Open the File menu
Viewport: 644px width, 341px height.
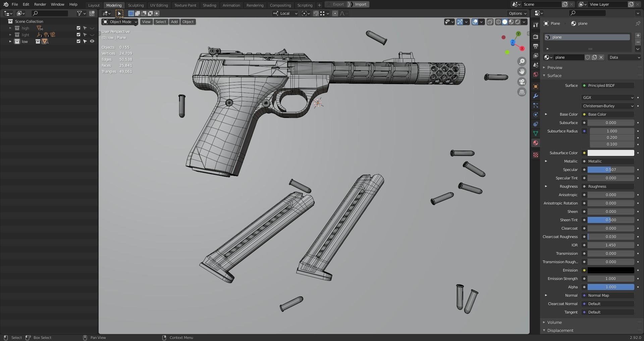point(15,4)
